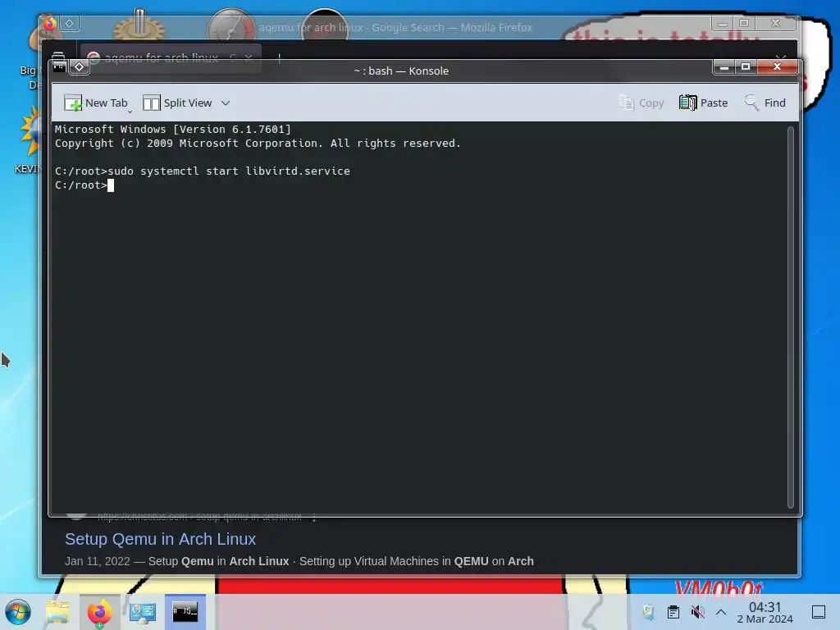This screenshot has width=840, height=630.
Task: Open the file manager from taskbar
Action: [57, 612]
